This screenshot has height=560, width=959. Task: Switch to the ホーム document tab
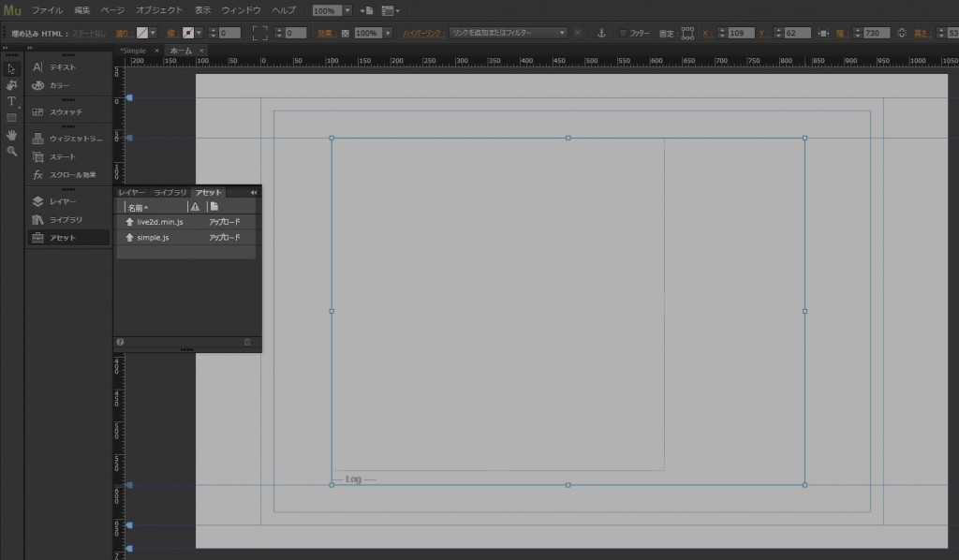pos(181,51)
